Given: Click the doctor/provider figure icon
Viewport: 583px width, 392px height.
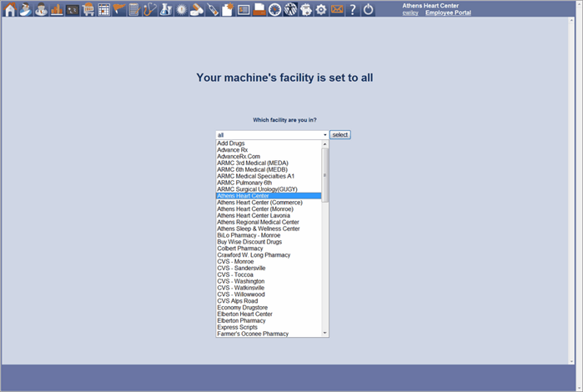Looking at the screenshot, I should 41,9.
